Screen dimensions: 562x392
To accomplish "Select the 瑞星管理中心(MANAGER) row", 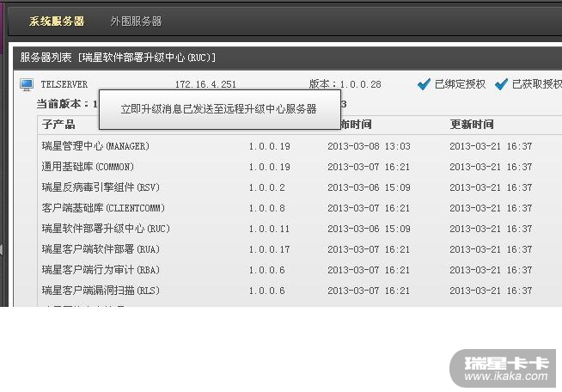I will pyautogui.click(x=300, y=146).
